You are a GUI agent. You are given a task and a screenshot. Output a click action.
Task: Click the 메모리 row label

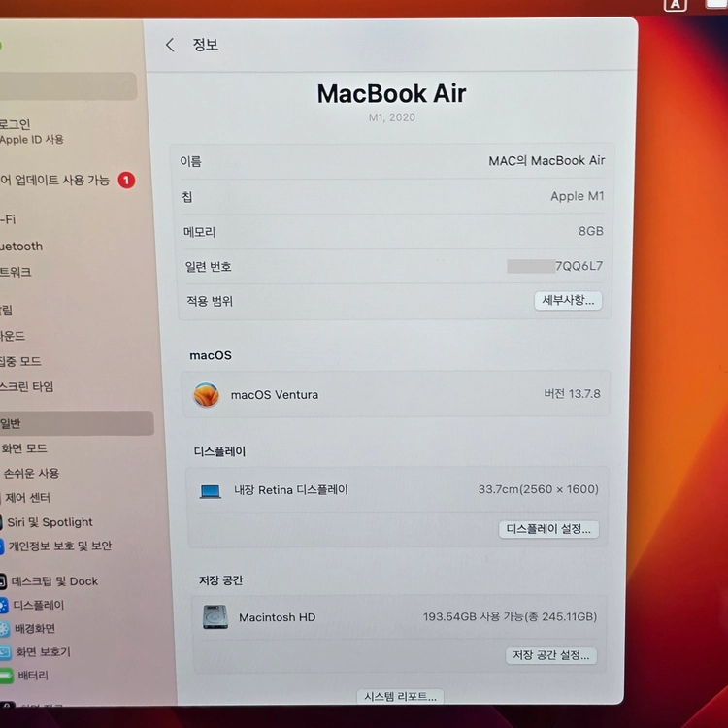(199, 232)
